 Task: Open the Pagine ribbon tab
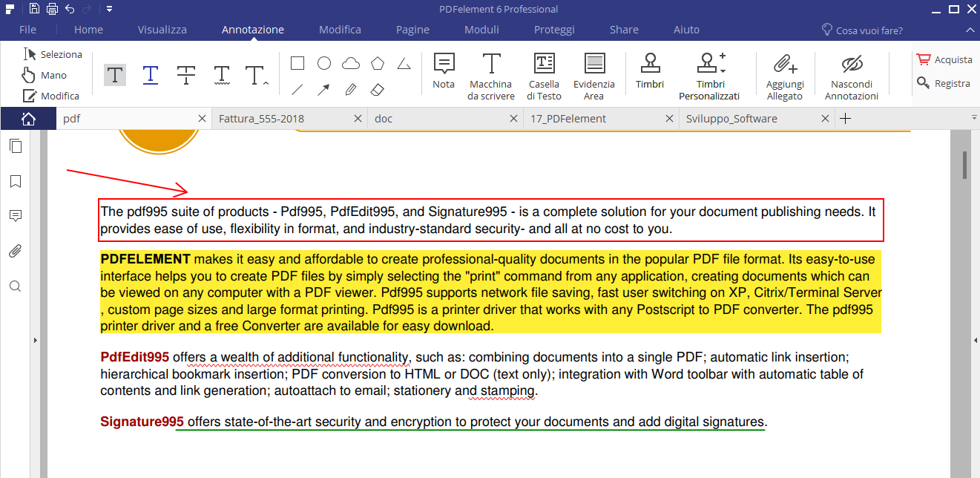coord(412,30)
